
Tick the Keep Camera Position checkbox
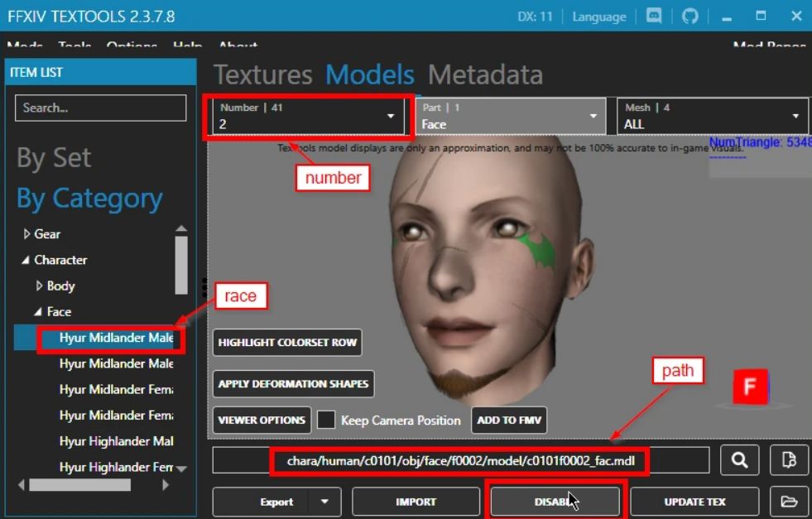[326, 420]
